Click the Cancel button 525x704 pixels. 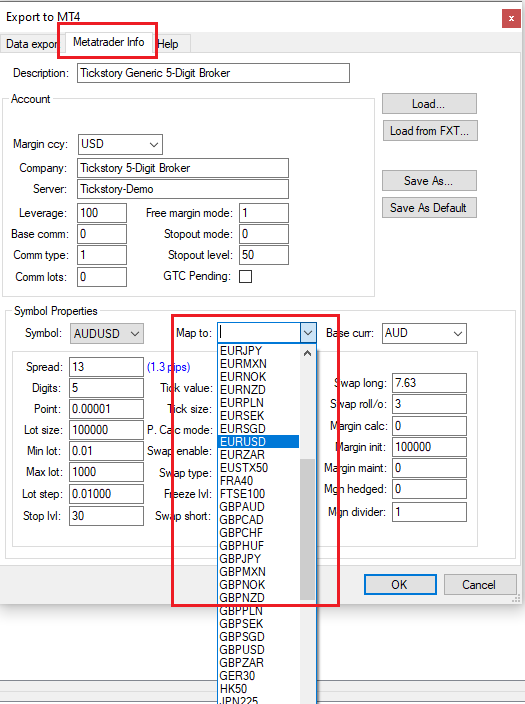pos(480,585)
